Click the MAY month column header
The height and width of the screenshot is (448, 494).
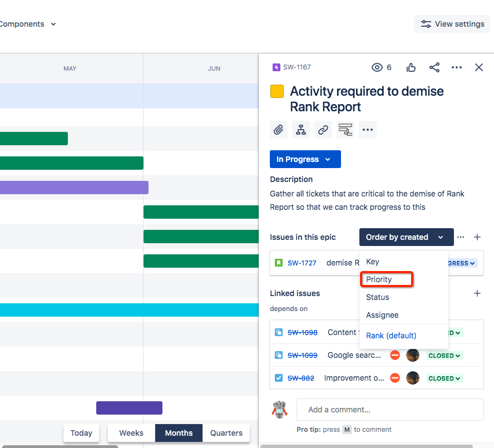coord(70,68)
